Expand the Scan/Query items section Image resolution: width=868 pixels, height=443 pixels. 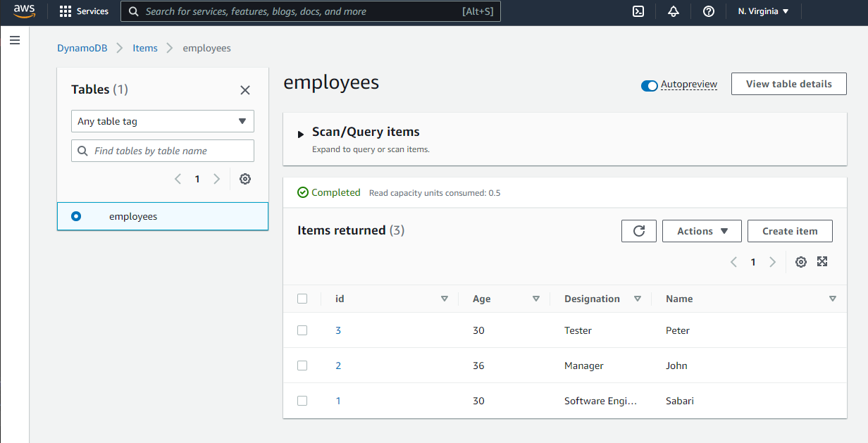point(301,134)
